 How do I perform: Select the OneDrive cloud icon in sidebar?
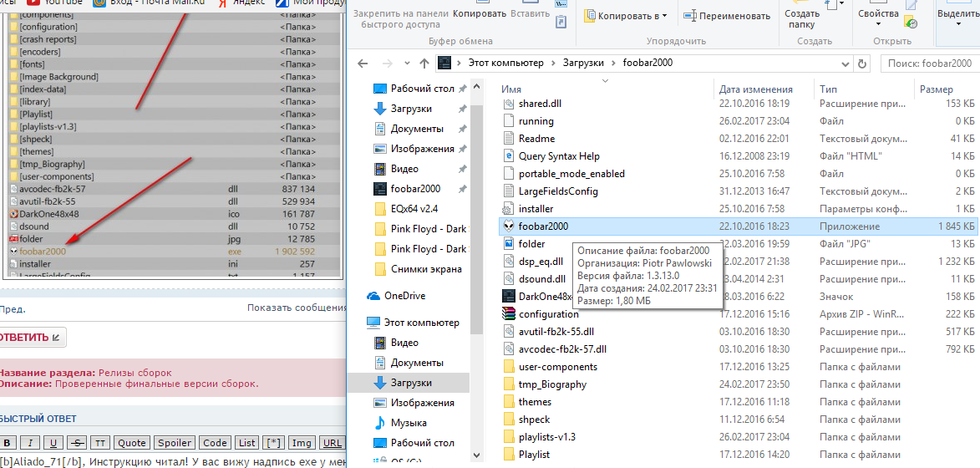(x=373, y=296)
